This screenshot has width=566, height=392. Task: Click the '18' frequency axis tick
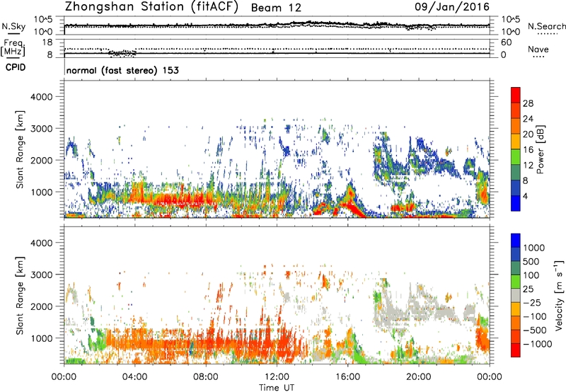(x=47, y=42)
